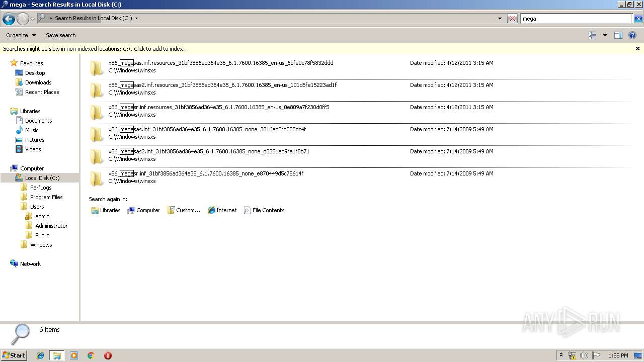Screen dimensions: 644x362
Task: Dismiss the yellow info bar
Action: 637,49
